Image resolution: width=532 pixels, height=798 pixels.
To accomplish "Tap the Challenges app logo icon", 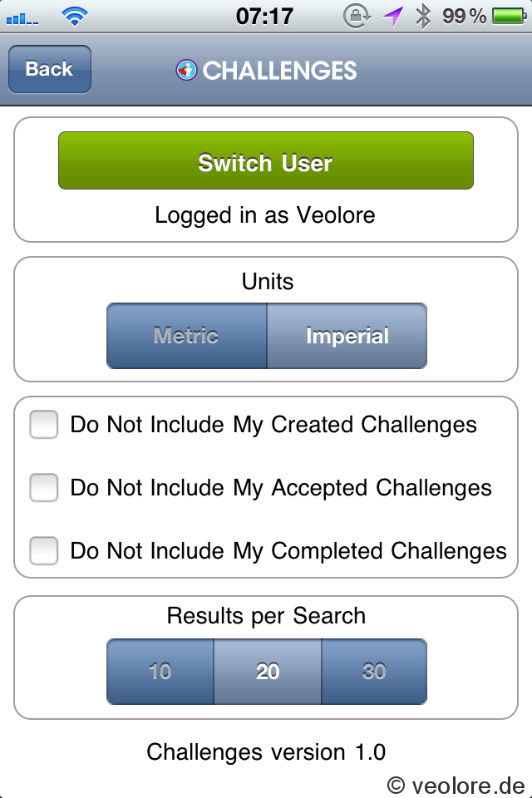I will click(186, 70).
